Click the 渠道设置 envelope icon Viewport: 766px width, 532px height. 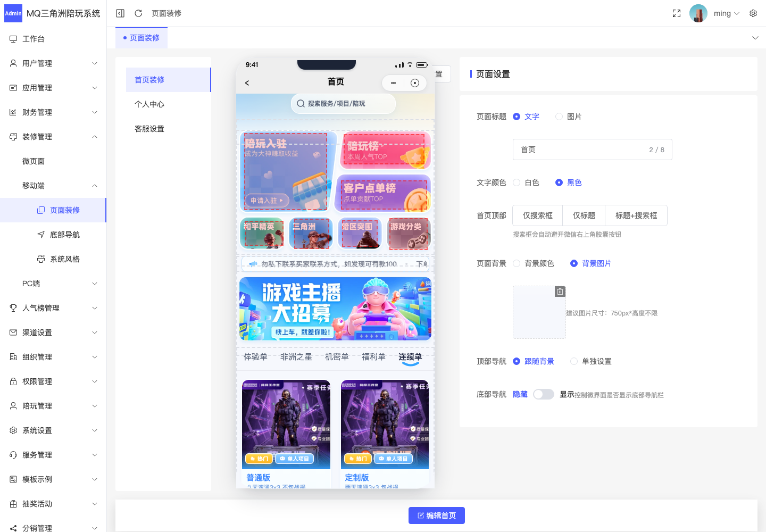point(13,332)
